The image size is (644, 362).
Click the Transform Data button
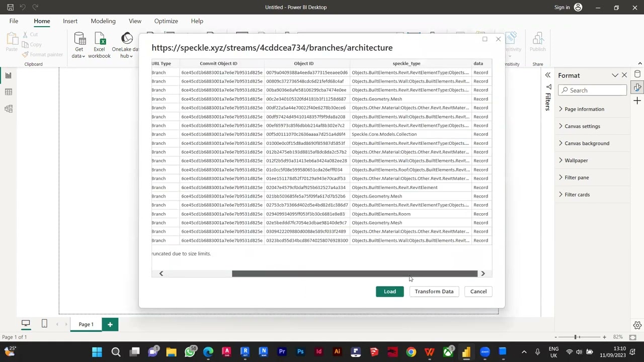[434, 292]
